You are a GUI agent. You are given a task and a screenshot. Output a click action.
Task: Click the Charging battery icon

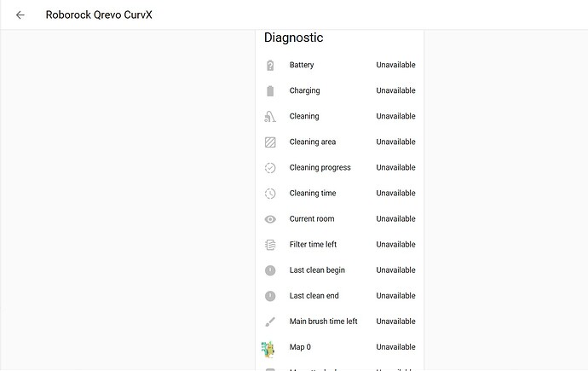point(270,90)
